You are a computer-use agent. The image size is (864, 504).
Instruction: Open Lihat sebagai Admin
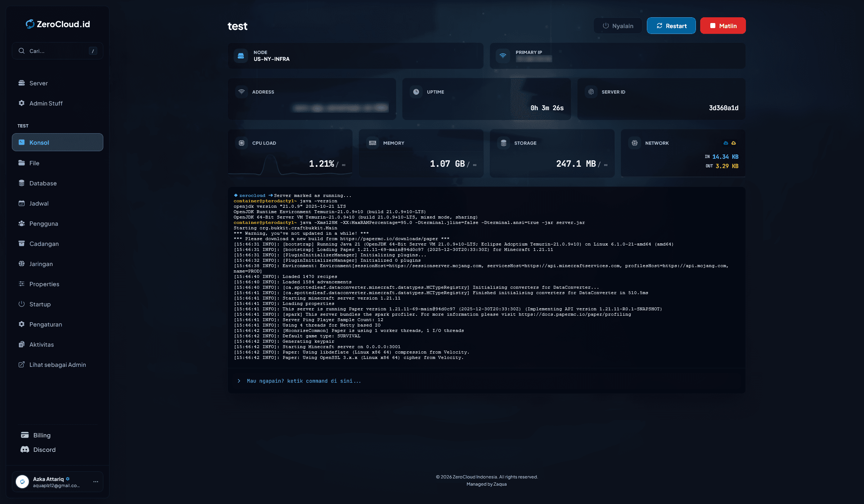(x=57, y=364)
